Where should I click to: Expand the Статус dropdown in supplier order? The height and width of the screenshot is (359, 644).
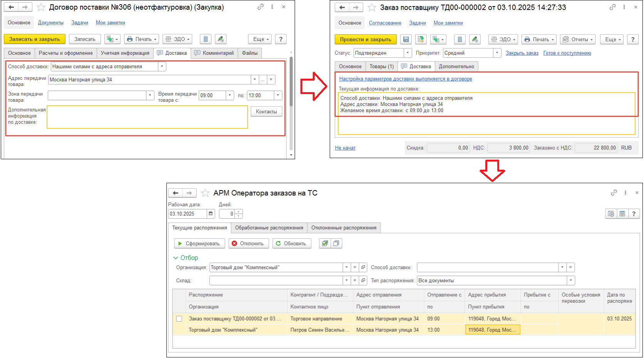tap(408, 53)
